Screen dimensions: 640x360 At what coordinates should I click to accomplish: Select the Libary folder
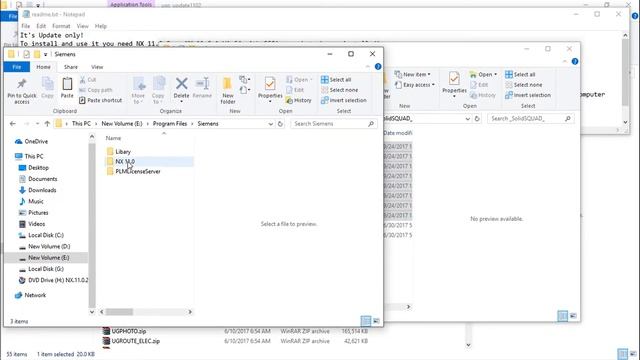(x=118, y=151)
